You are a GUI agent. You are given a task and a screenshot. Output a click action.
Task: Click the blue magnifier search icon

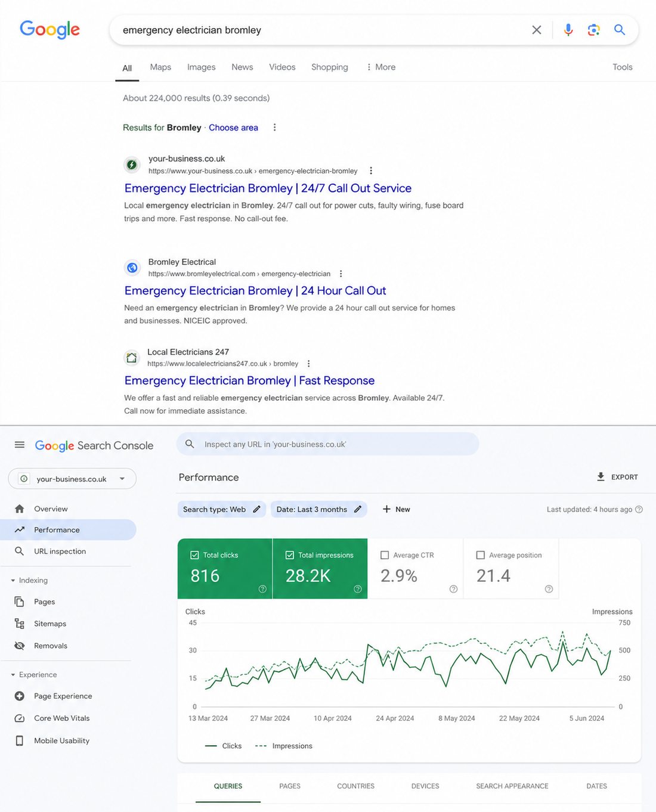point(620,30)
